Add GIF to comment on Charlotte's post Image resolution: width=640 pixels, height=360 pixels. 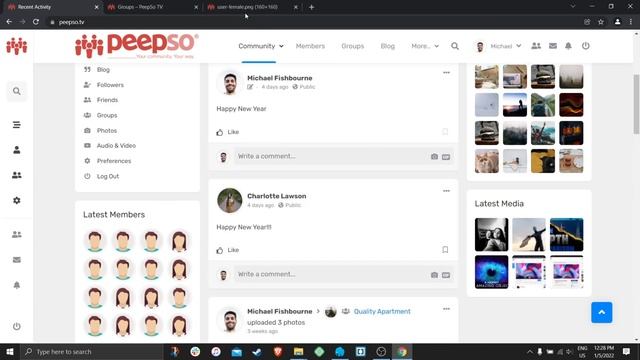446,275
